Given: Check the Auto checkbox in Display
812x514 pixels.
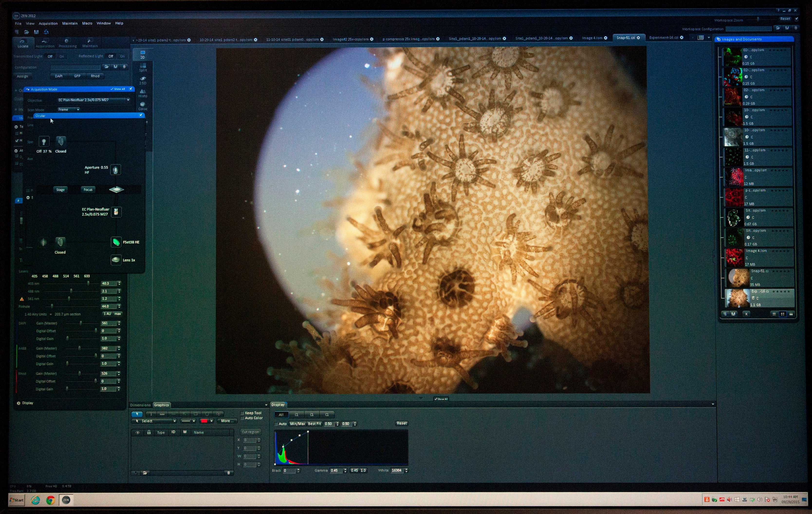Looking at the screenshot, I should pos(276,424).
